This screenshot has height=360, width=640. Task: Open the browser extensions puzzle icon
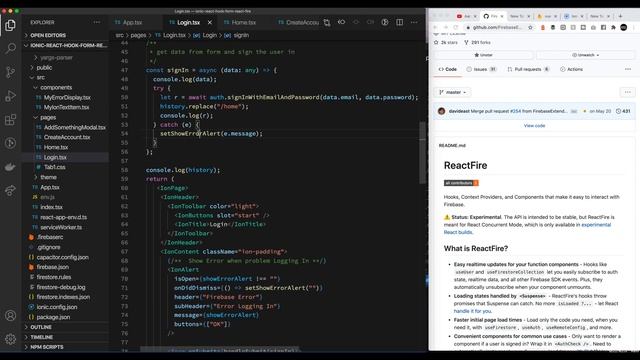click(613, 27)
